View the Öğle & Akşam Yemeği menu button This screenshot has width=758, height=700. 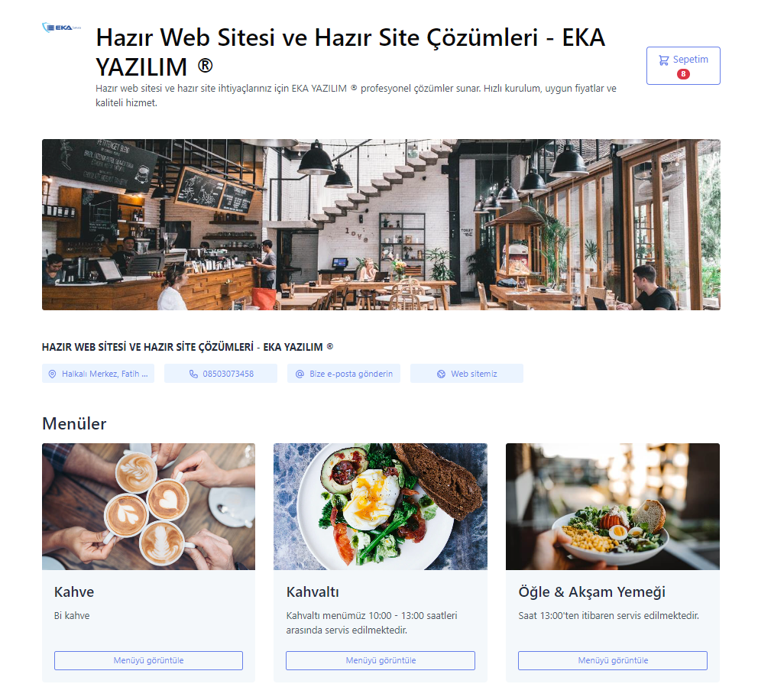tap(613, 660)
